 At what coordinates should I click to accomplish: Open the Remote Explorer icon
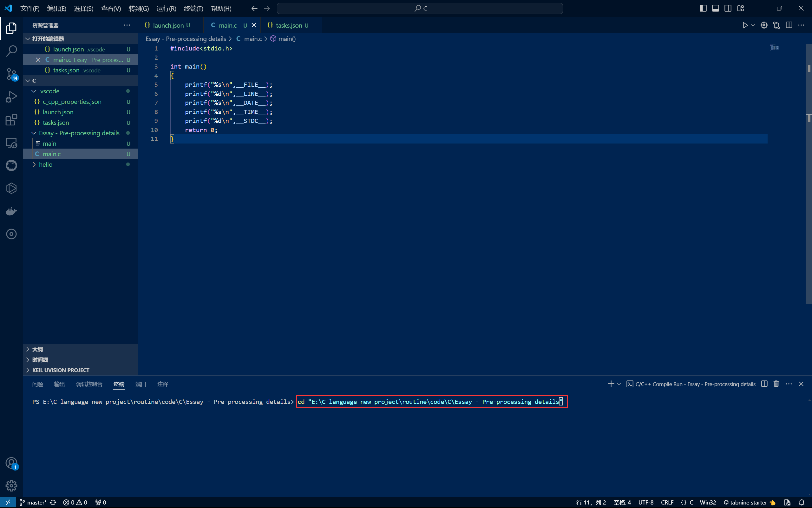(x=11, y=143)
